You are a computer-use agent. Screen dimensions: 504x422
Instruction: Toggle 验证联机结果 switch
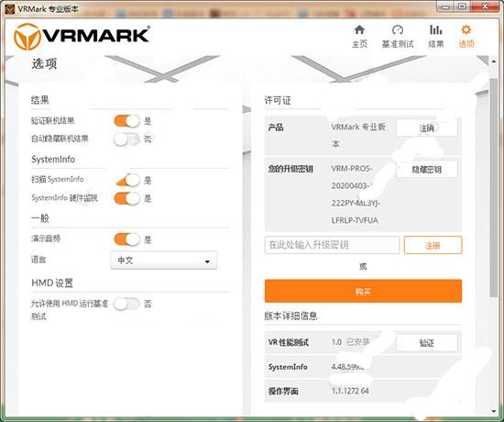126,121
